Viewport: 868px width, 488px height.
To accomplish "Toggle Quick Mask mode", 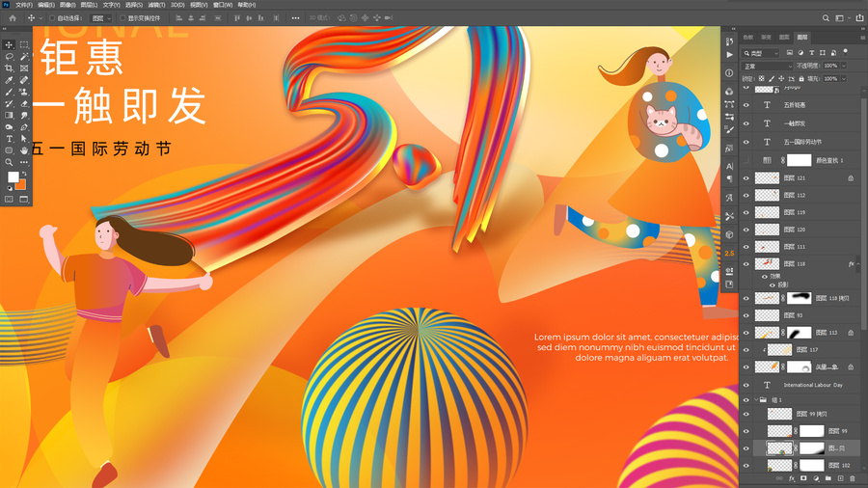I will [9, 200].
